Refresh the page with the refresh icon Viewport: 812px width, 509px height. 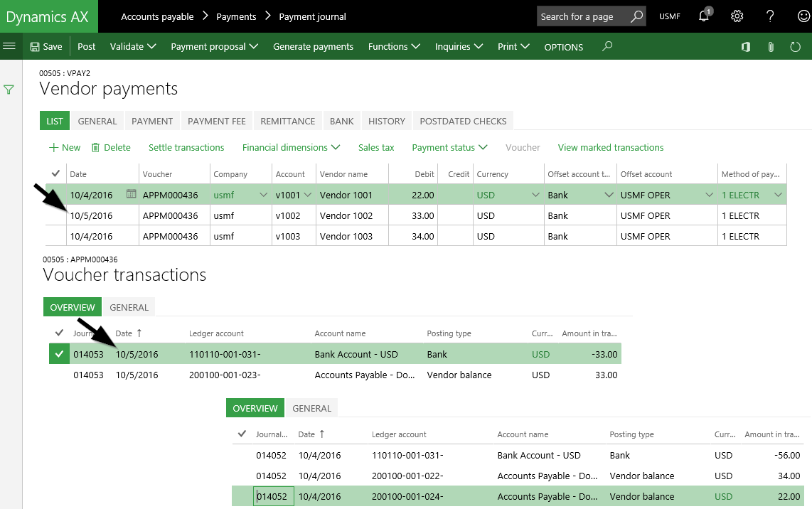796,47
